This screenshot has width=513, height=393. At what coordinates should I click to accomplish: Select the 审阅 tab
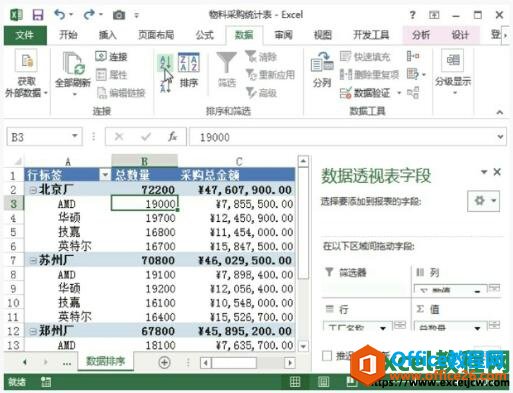[x=283, y=35]
